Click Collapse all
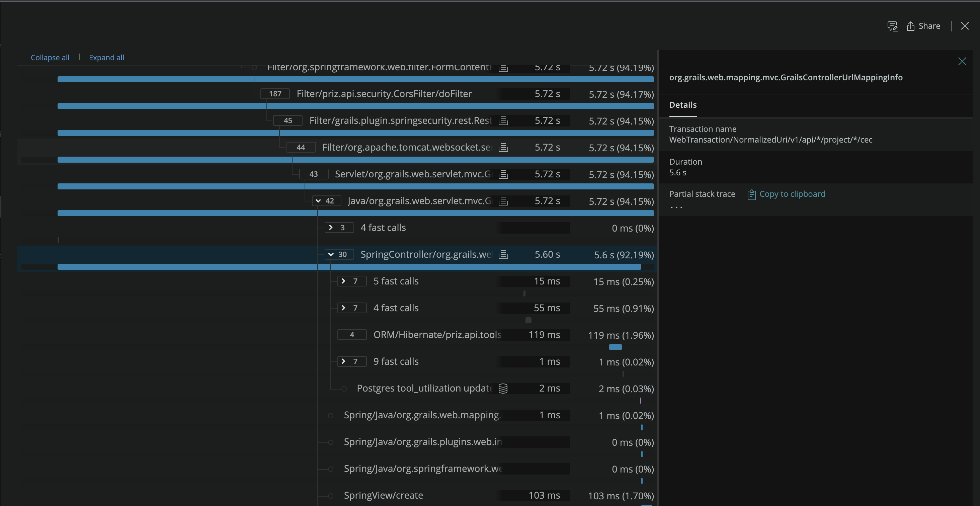 click(50, 58)
